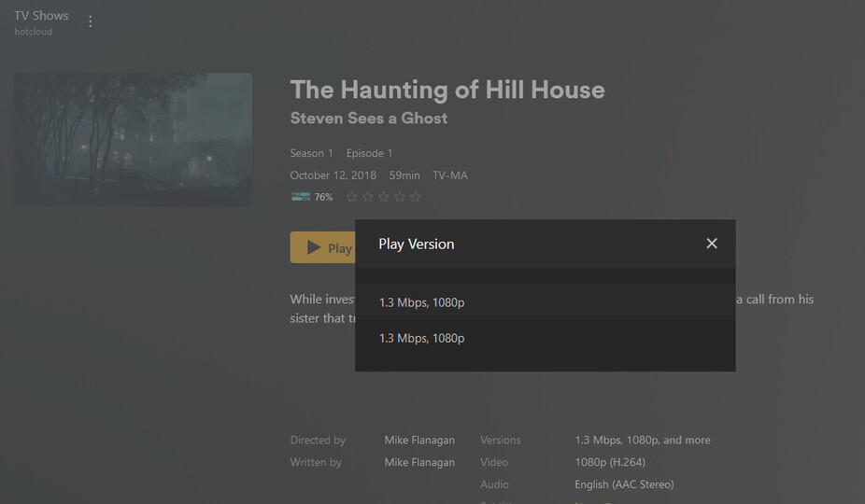Click the Play Version dialog title

coord(417,244)
